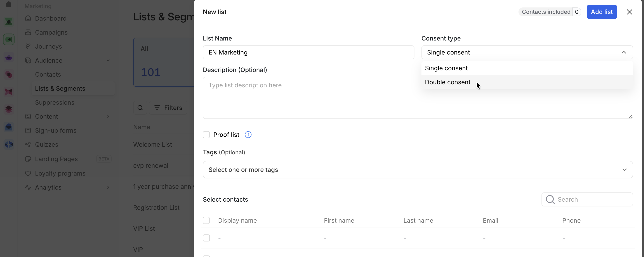Check the select-all contacts header checkbox
644x257 pixels.
(206, 220)
